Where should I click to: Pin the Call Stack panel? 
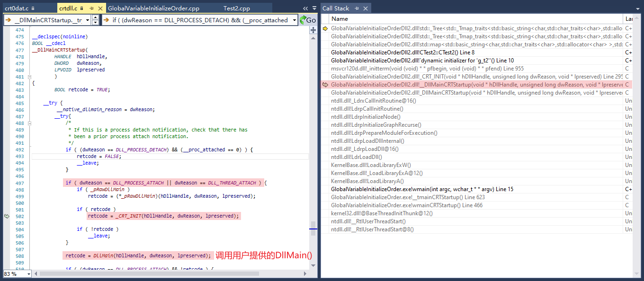point(357,9)
